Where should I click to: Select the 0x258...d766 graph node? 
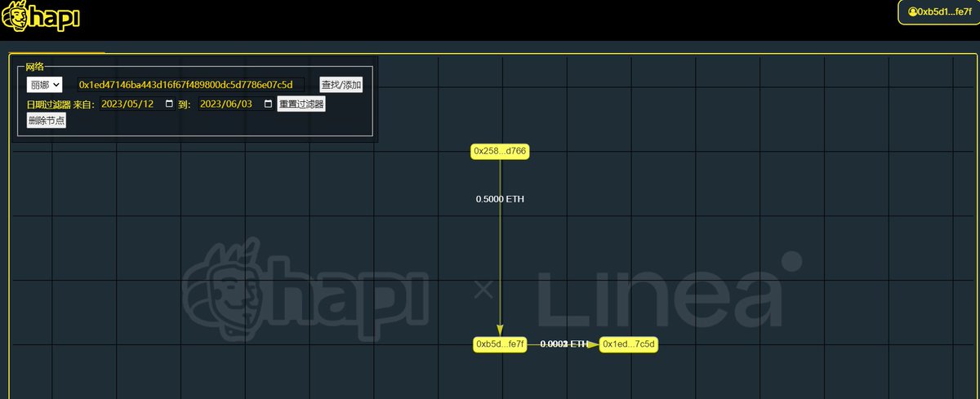500,151
